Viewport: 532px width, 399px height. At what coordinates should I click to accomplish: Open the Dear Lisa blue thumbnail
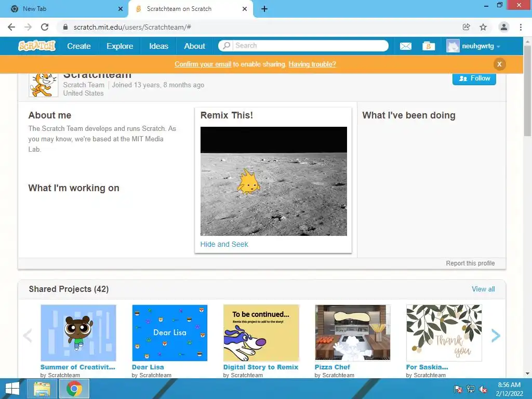[x=170, y=333]
